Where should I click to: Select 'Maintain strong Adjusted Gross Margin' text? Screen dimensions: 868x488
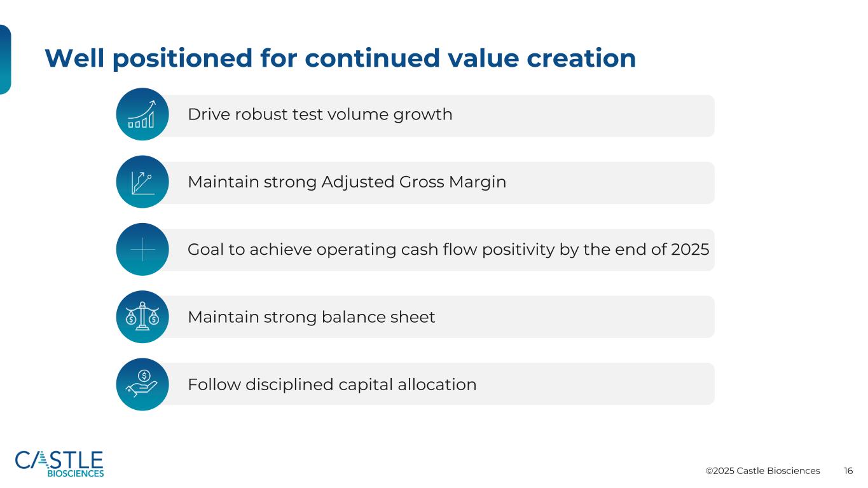point(347,182)
